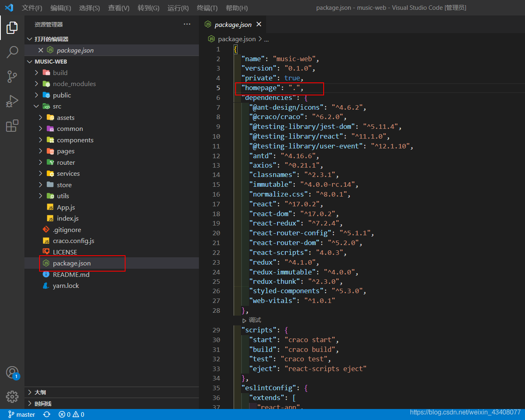Open the 选择(S) menu
The width and height of the screenshot is (525, 420).
89,8
